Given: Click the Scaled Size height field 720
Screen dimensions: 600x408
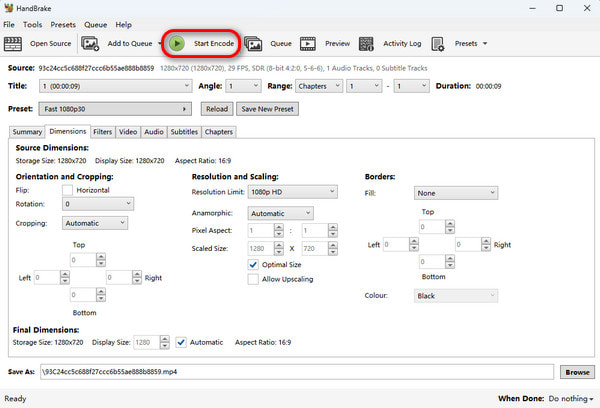Looking at the screenshot, I should coord(315,248).
